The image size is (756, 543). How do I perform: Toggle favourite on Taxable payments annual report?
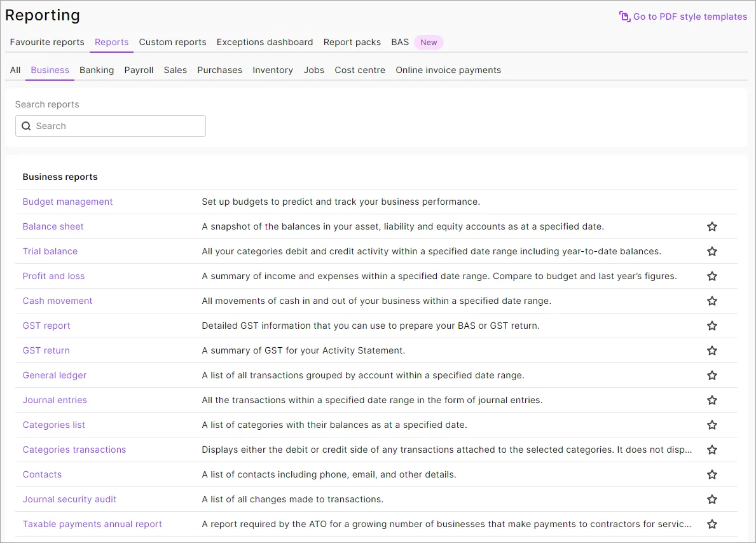711,524
